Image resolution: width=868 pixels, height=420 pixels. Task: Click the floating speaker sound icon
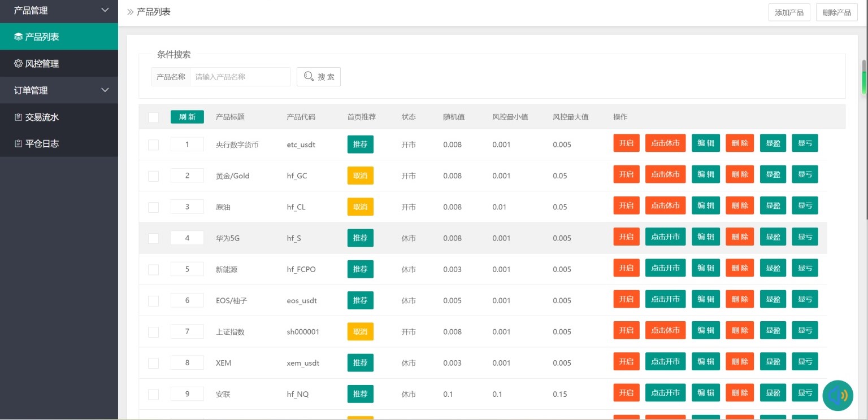[x=837, y=395]
